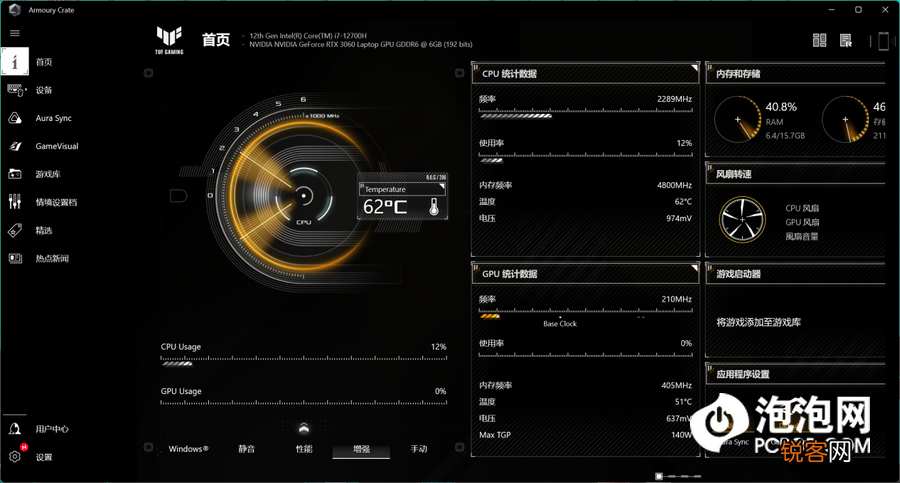Select the Home (首页) sidebar icon
Image resolution: width=900 pixels, height=483 pixels.
click(x=15, y=61)
